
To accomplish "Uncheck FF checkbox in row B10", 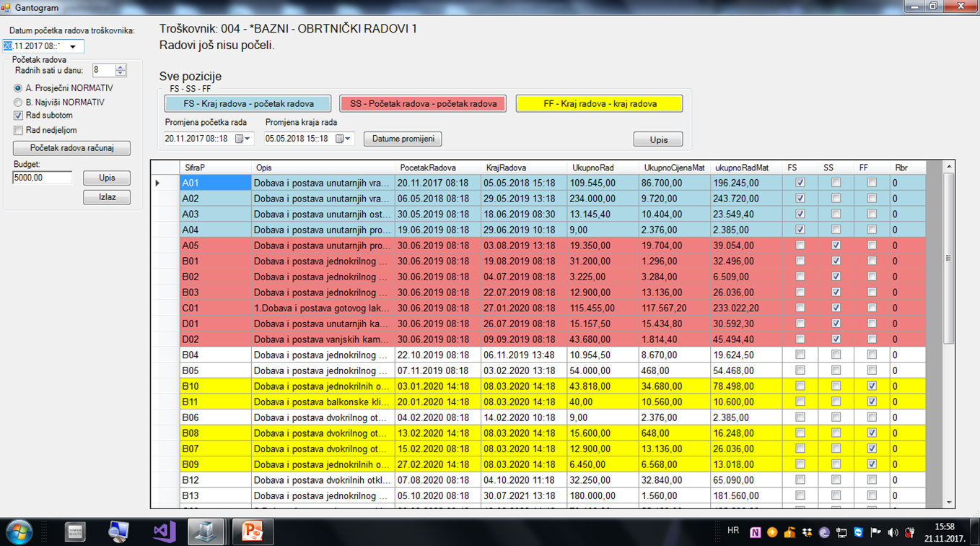I will click(872, 386).
